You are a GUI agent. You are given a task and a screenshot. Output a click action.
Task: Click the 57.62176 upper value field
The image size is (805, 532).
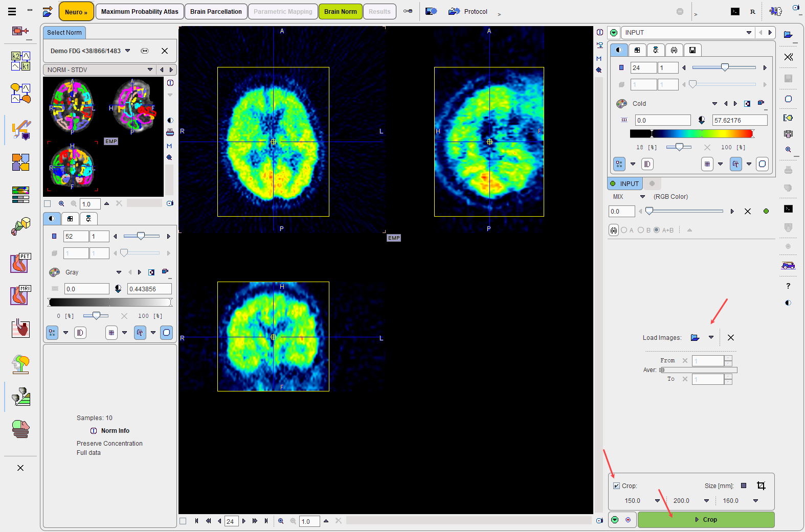[x=740, y=121]
